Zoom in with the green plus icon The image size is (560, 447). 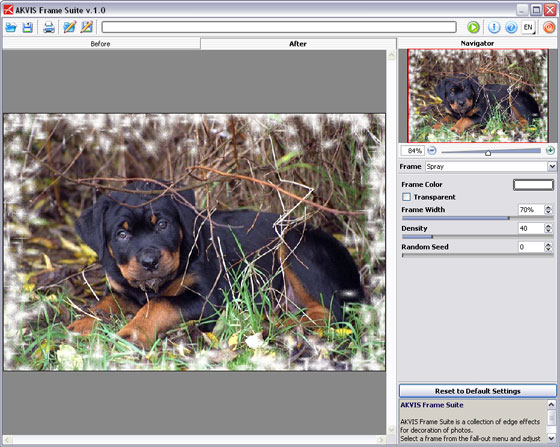coord(550,150)
